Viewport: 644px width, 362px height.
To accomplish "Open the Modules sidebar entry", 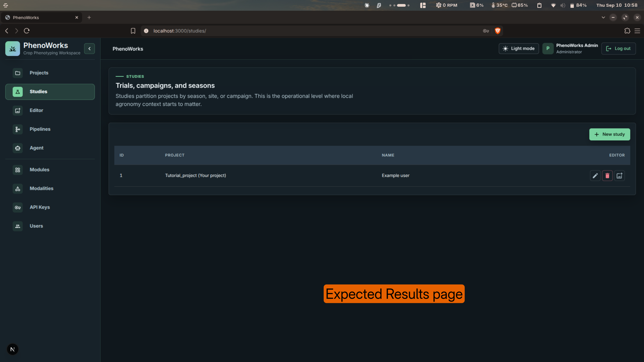I will 50,170.
